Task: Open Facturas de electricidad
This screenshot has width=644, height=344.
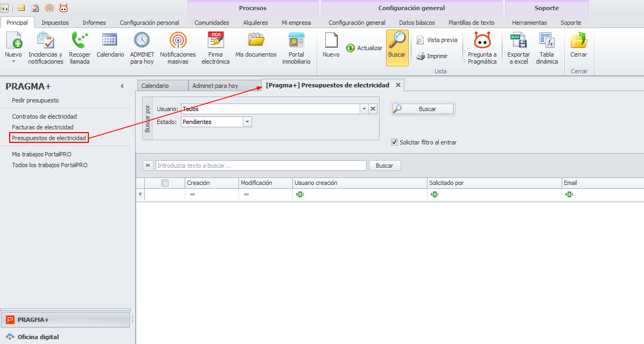Action: 43,127
